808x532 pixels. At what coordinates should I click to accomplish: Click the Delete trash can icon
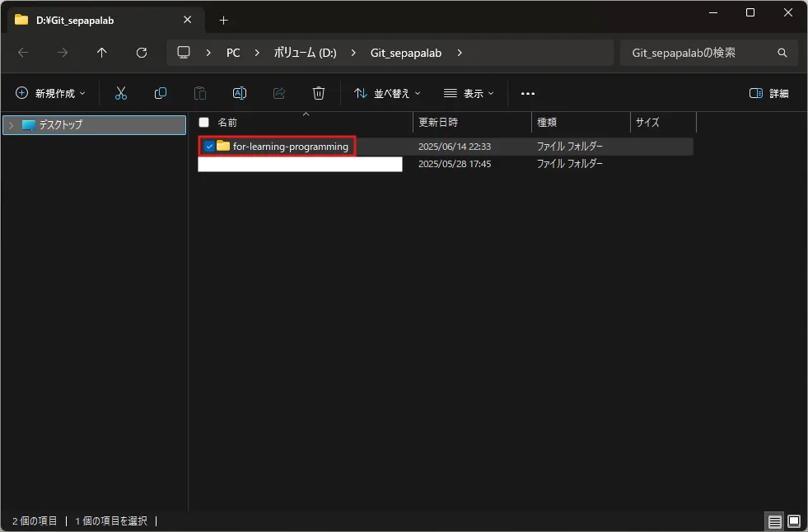coord(319,93)
